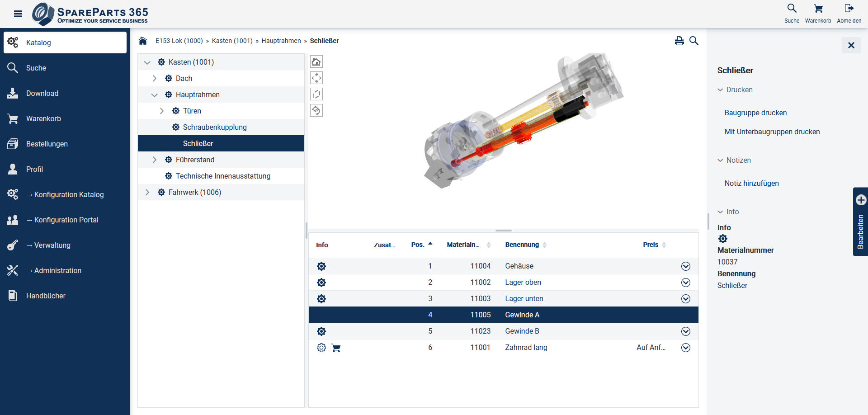Add Zahnrad lang to cart via cart icon
The height and width of the screenshot is (415, 868).
coord(336,348)
